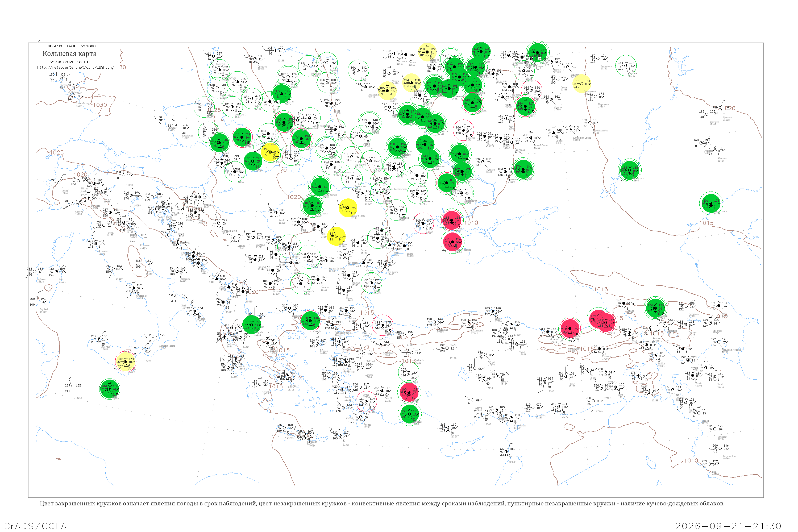
Task: Select the green marker labeled 166 105 near Volgograd
Action: 630,170
